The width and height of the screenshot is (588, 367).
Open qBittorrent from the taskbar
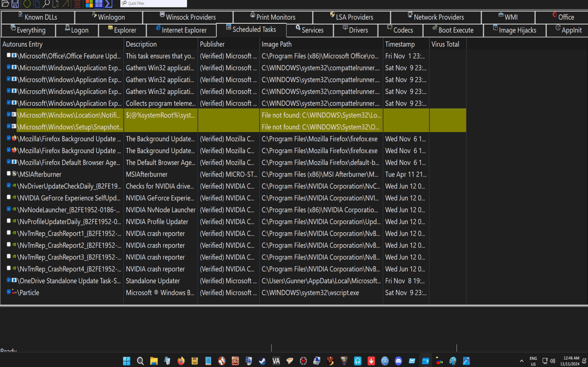point(385,361)
